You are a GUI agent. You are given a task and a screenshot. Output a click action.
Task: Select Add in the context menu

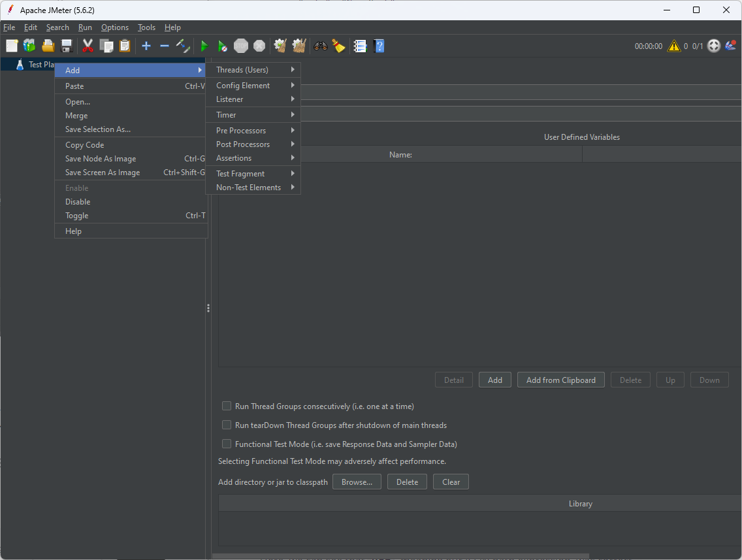click(131, 70)
